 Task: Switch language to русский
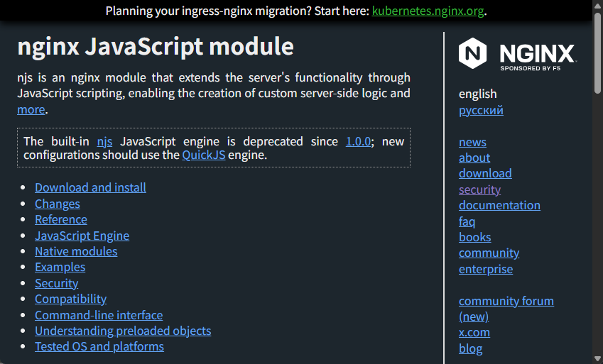[x=481, y=110]
